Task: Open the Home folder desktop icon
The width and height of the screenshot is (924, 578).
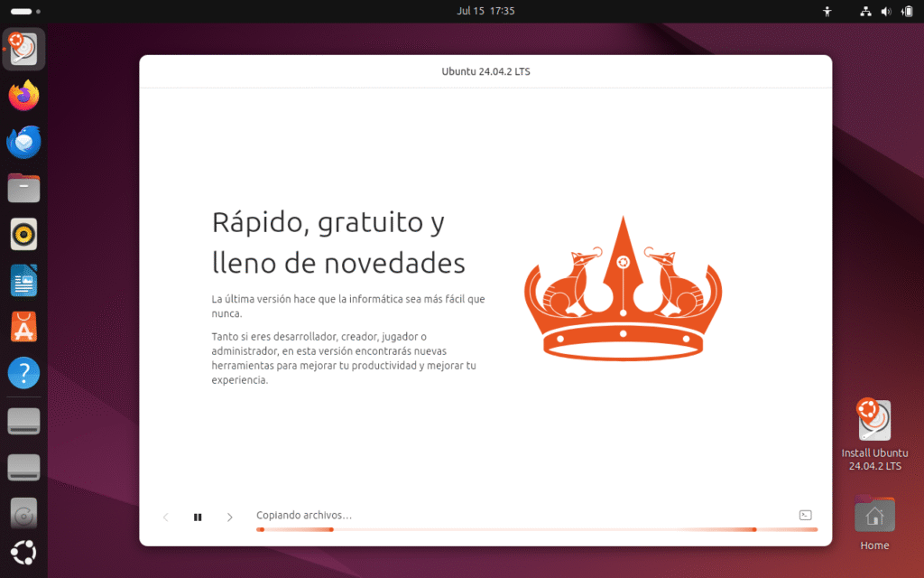Action: (874, 523)
